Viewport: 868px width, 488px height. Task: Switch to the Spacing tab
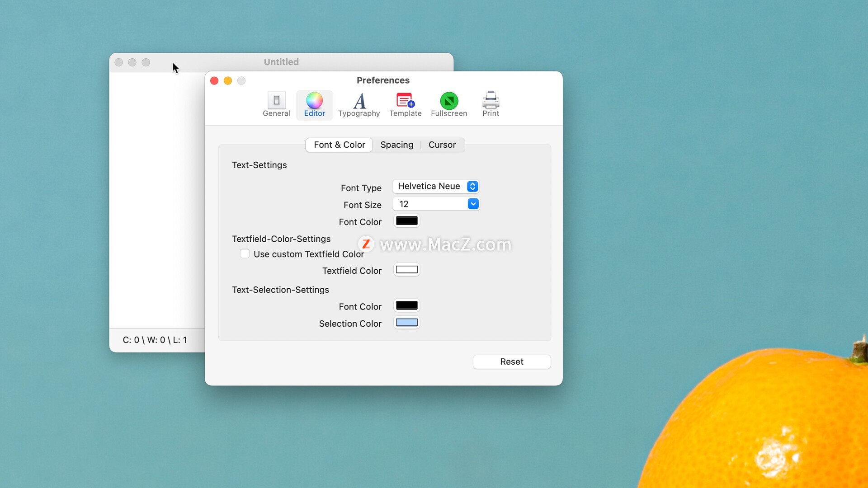[396, 145]
